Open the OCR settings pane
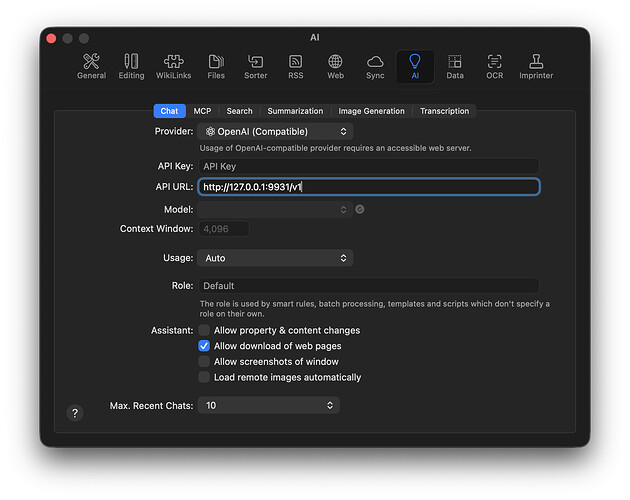 494,67
